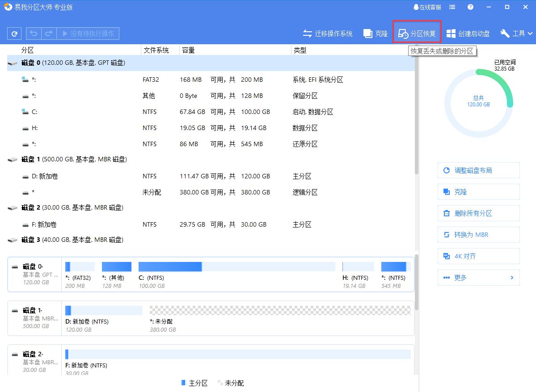
Task: Select H: 19.14 GB block in disk map
Action: point(358,275)
